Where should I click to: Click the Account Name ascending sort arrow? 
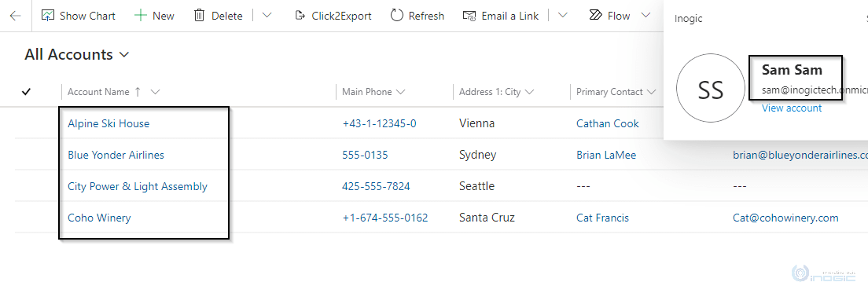pos(138,92)
